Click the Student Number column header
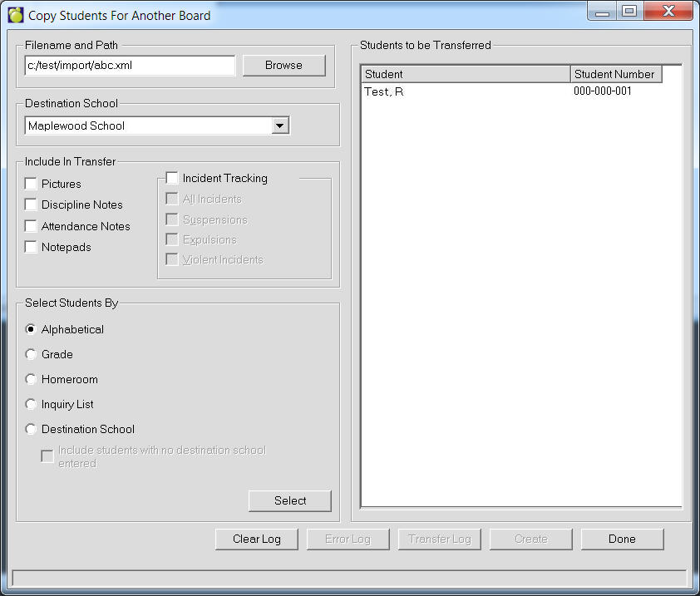The image size is (700, 596). (615, 74)
